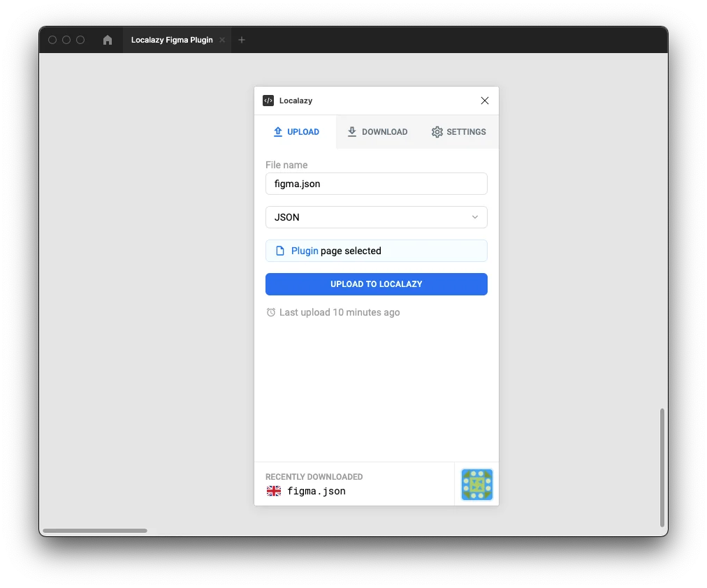Select the Upload tab
Image resolution: width=707 pixels, height=588 pixels.
click(x=296, y=131)
